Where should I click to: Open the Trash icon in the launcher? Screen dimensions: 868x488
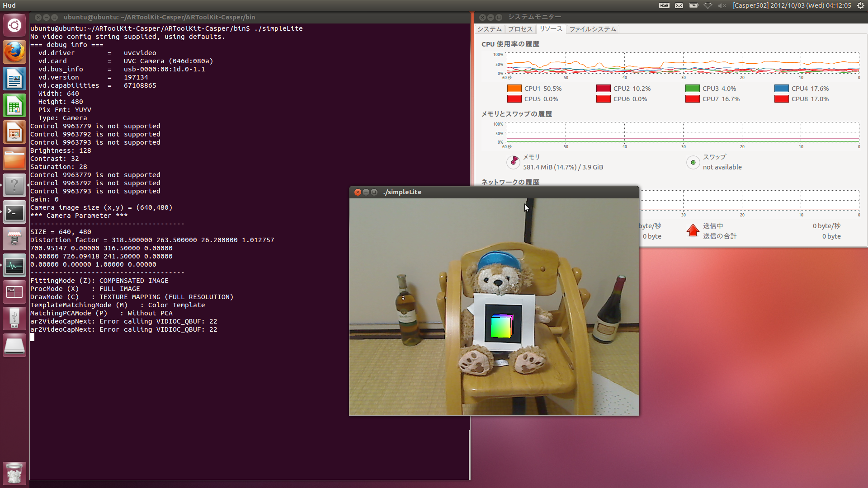click(x=14, y=473)
